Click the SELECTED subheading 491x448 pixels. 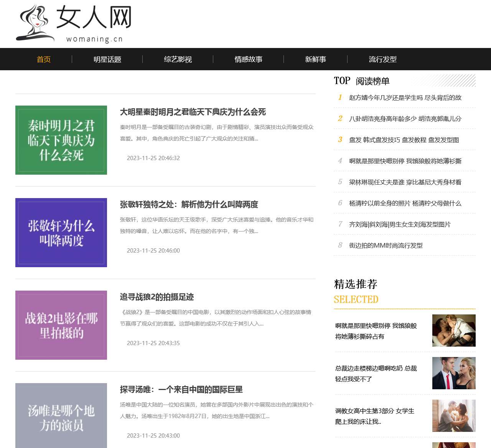[x=356, y=299]
